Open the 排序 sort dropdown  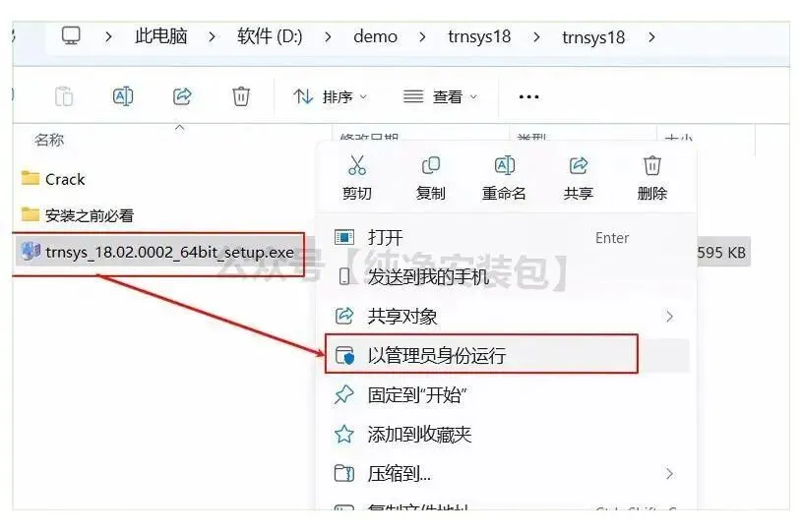pyautogui.click(x=330, y=96)
